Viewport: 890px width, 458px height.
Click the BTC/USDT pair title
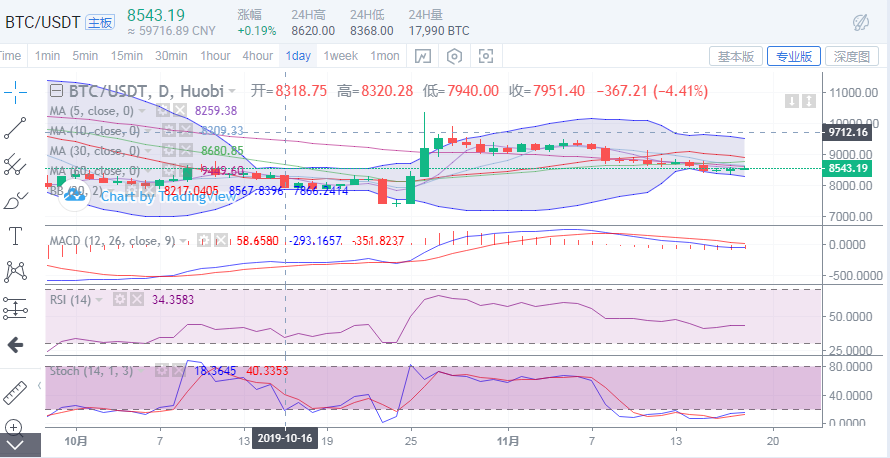[x=43, y=22]
